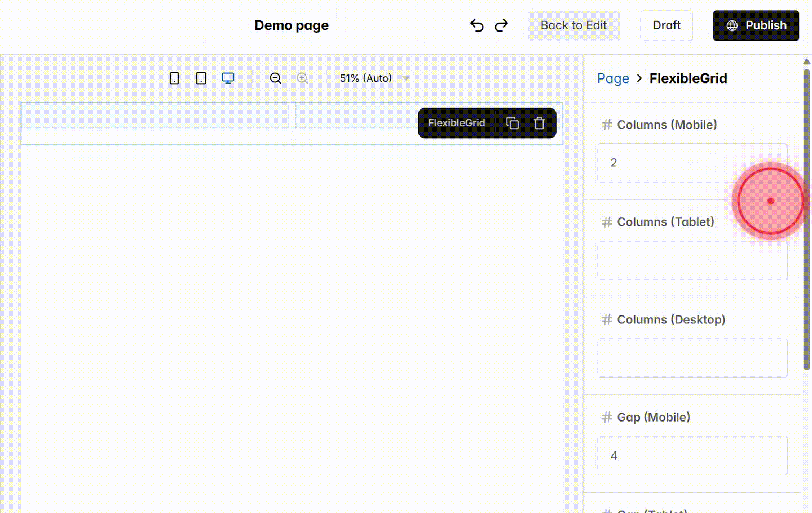The image size is (812, 513).
Task: Click the panel scrollbar up arrow
Action: 806,61
